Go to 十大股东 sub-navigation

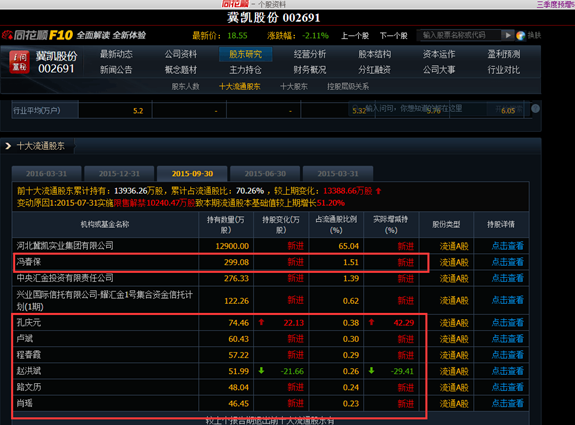pyautogui.click(x=294, y=87)
